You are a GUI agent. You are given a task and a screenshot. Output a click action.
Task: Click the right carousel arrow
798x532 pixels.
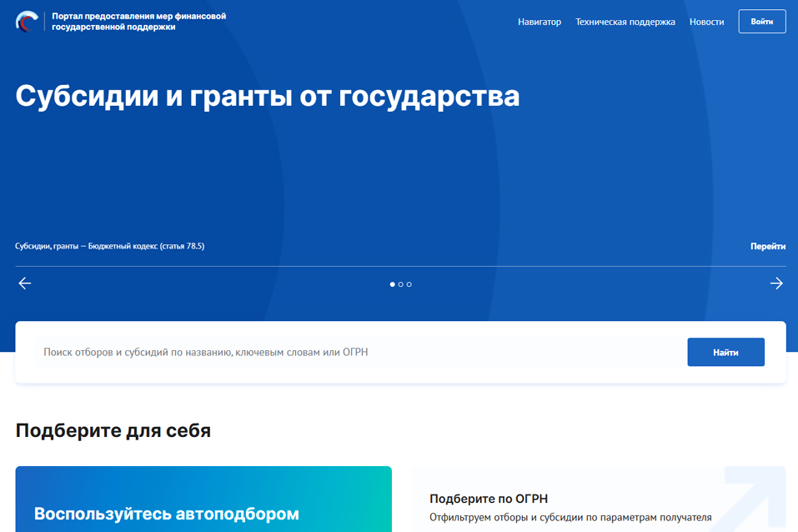point(775,283)
